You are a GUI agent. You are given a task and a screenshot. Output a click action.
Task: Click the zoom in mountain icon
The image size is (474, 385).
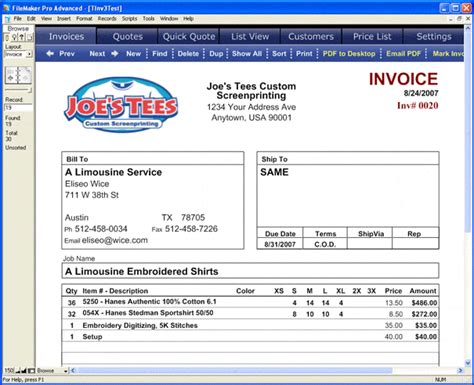[24, 370]
